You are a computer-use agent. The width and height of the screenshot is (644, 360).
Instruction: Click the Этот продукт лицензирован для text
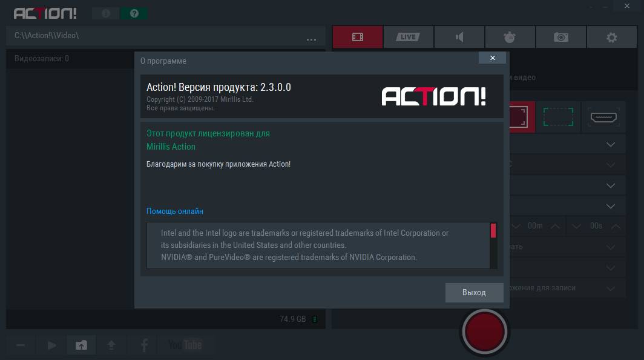[x=208, y=133]
